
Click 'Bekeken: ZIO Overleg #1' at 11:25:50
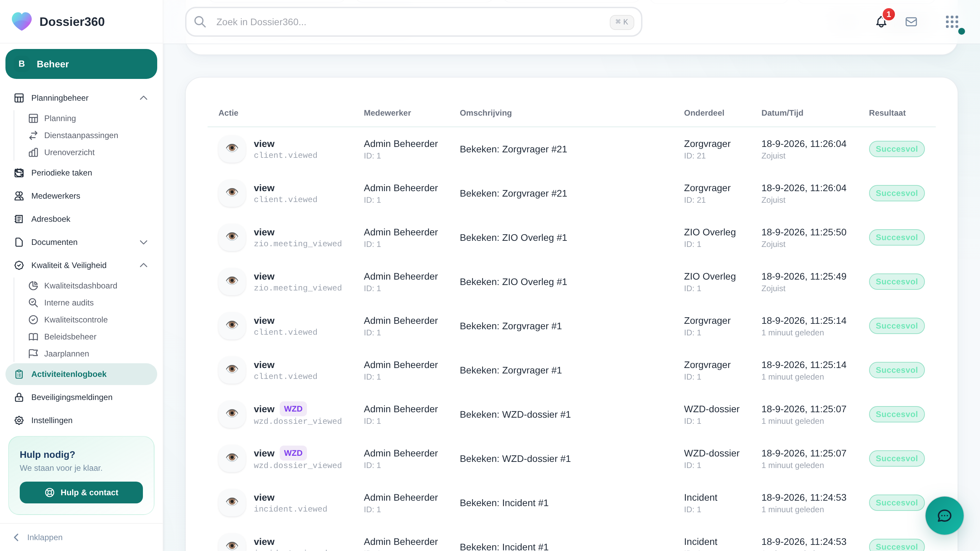513,238
